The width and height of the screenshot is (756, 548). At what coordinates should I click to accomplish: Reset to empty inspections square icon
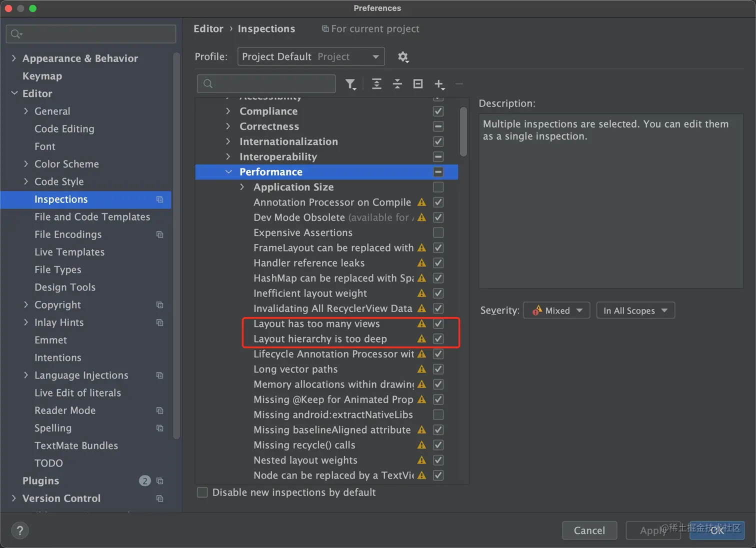click(418, 84)
